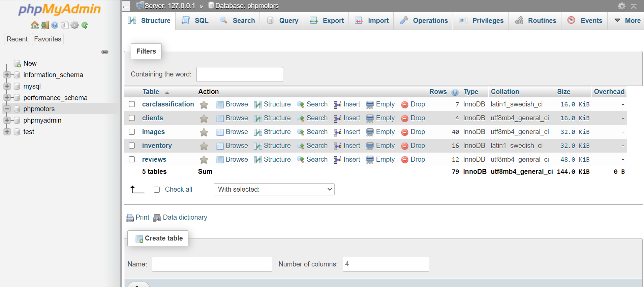Click the Containing the word filter field

[x=240, y=74]
